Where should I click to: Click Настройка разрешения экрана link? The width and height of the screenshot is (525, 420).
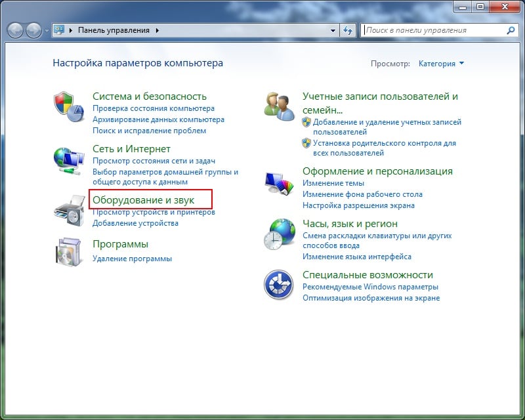[x=358, y=205]
